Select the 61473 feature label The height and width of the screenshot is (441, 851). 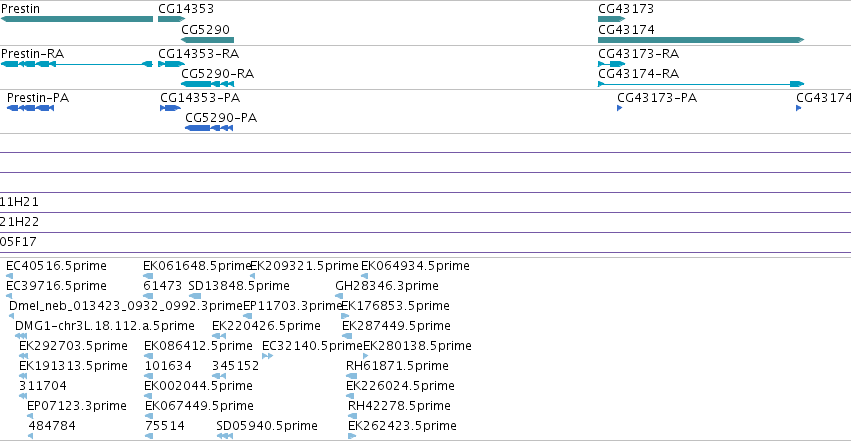pyautogui.click(x=163, y=286)
